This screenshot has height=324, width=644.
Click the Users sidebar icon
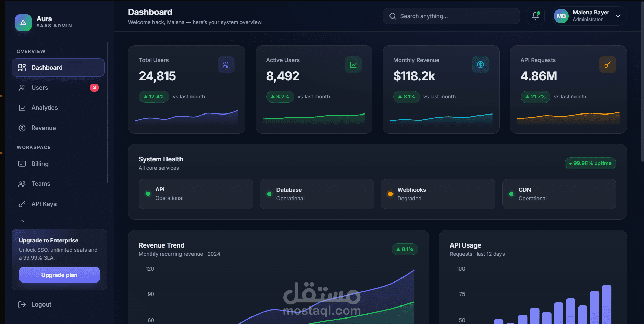point(22,88)
